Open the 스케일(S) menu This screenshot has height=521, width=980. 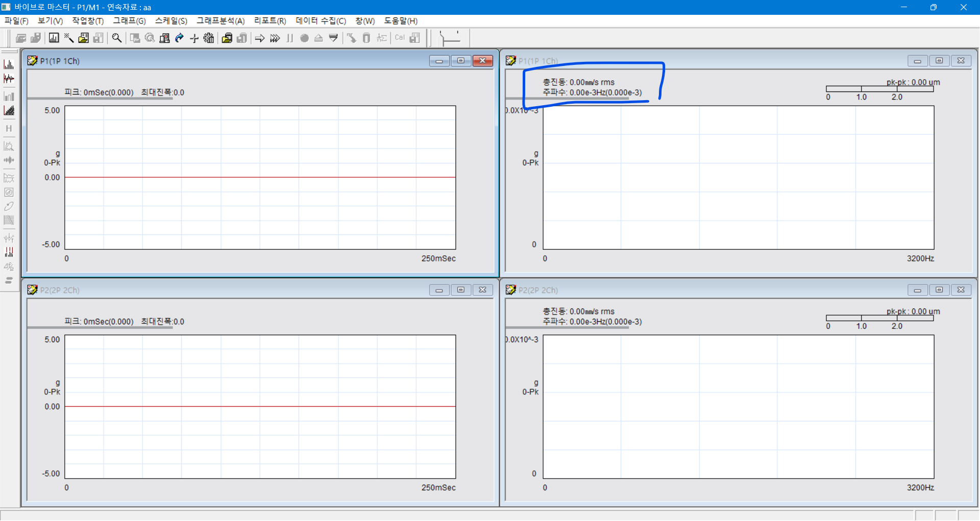(x=171, y=21)
